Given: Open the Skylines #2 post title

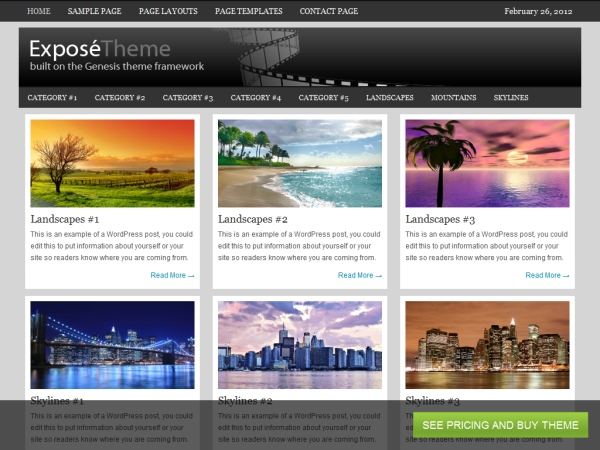Looking at the screenshot, I should (x=245, y=401).
